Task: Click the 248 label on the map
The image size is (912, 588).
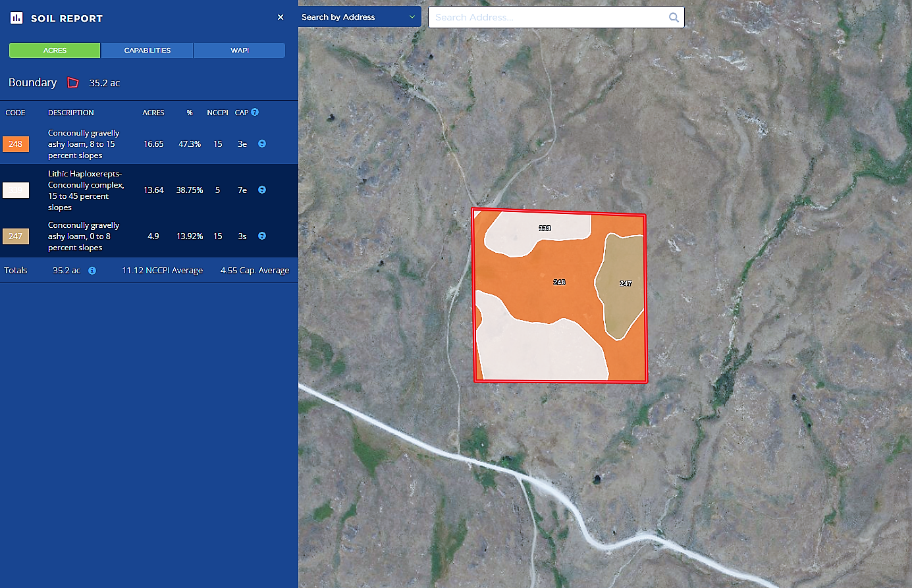Action: 559,282
